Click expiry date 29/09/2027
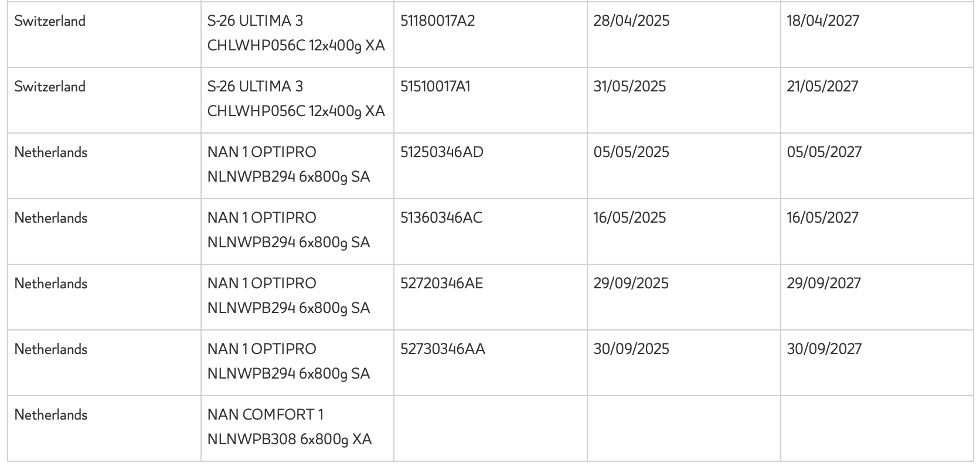 [x=824, y=284]
